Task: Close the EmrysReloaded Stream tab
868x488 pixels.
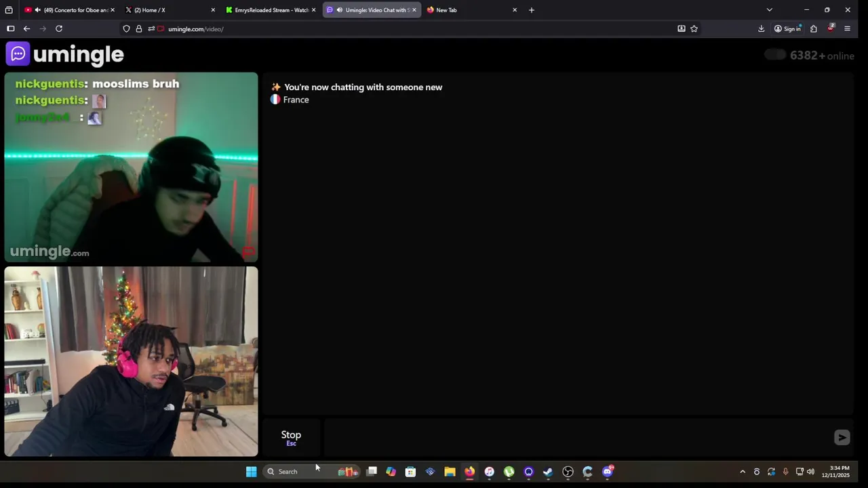Action: [313, 10]
